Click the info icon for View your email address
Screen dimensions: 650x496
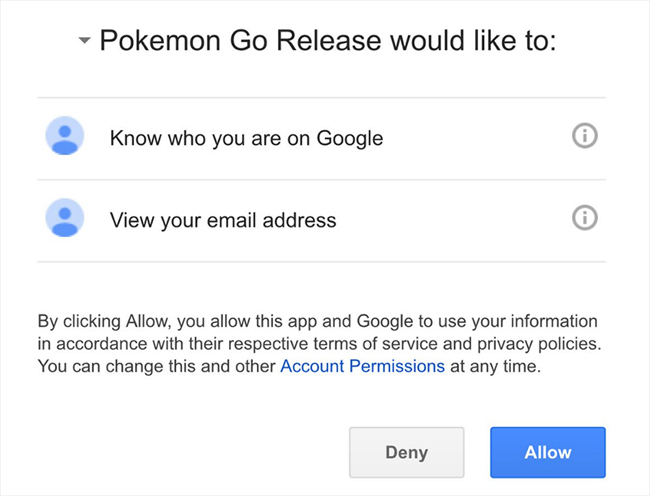click(584, 217)
